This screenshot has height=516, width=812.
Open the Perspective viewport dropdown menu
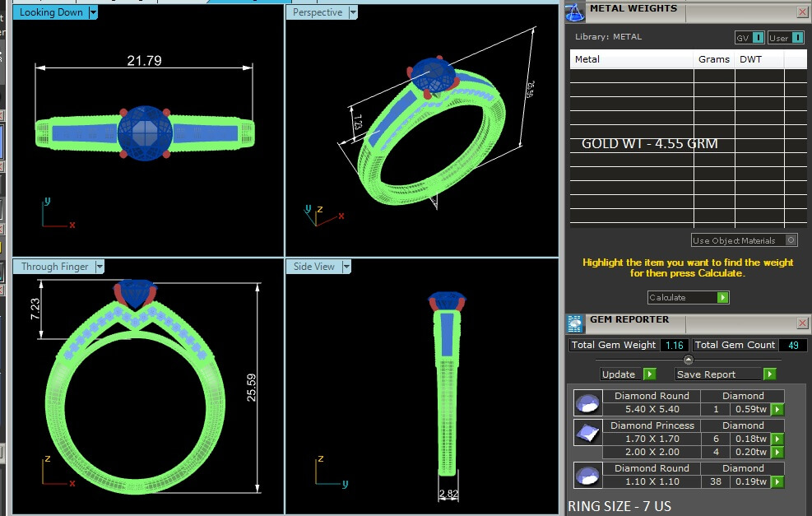coord(353,12)
